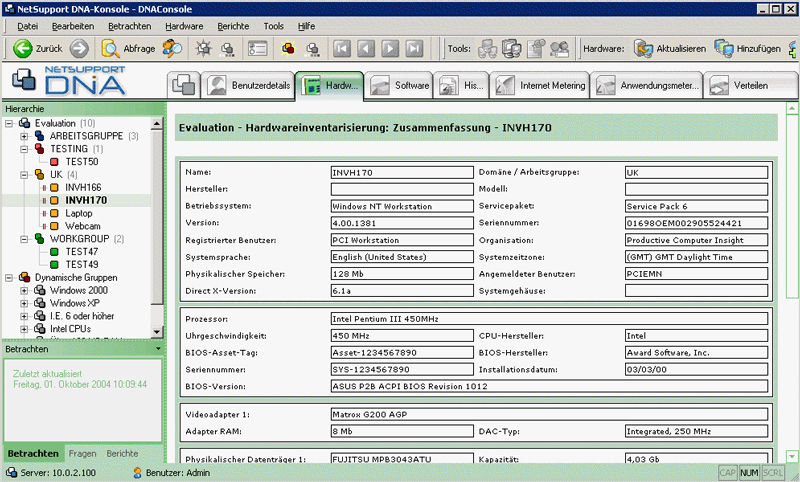The height and width of the screenshot is (482, 800).
Task: Click the next record navigation icon
Action: point(390,48)
